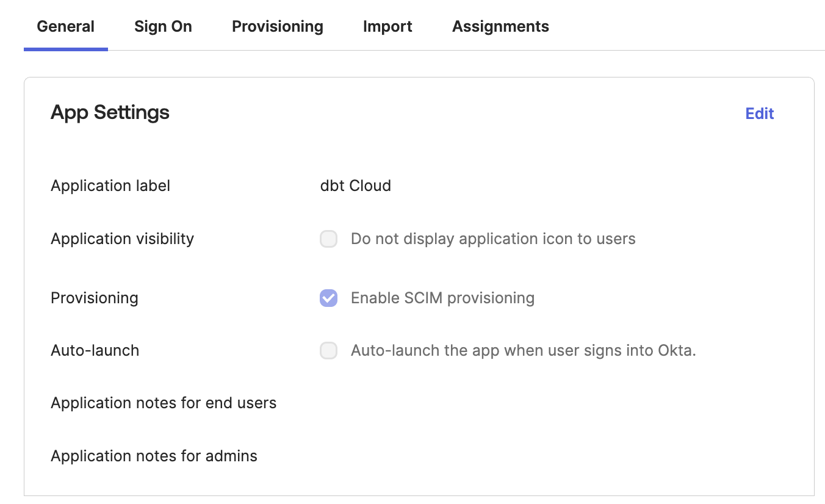The height and width of the screenshot is (504, 825).
Task: Click the Do not display application icon label
Action: 492,239
